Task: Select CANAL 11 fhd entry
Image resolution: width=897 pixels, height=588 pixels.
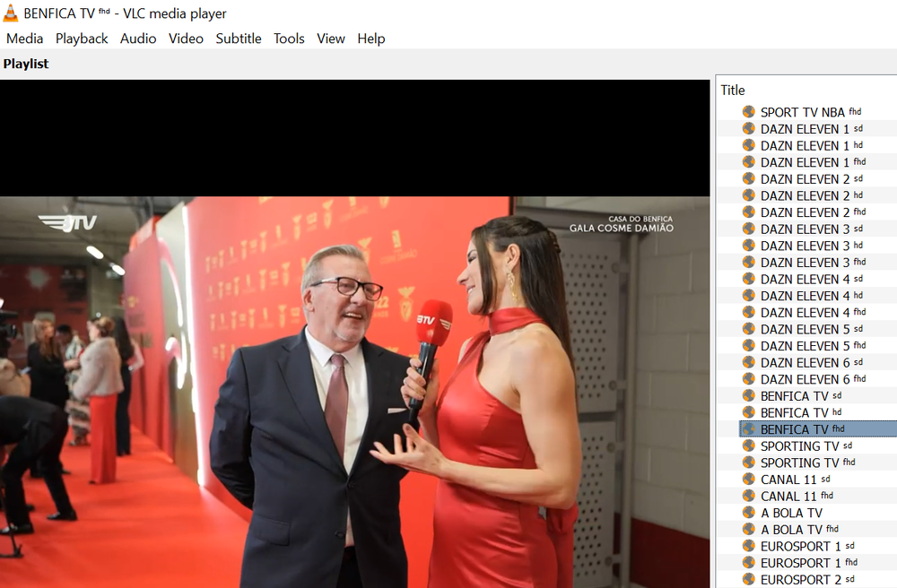Action: (x=797, y=496)
